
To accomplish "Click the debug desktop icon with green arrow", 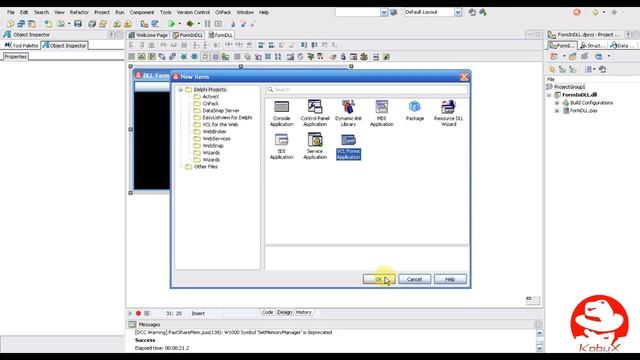I will point(483,12).
